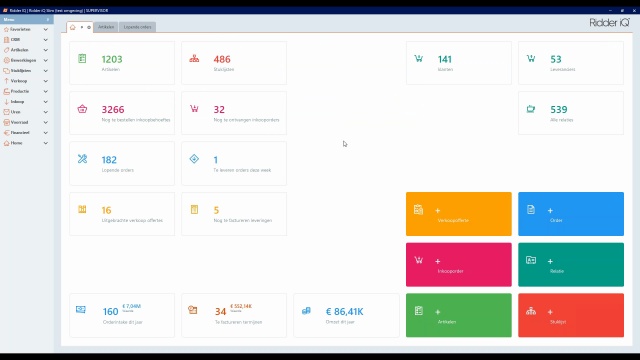The image size is (640, 360).
Task: Expand the Favorieten menu section
Action: tap(46, 29)
